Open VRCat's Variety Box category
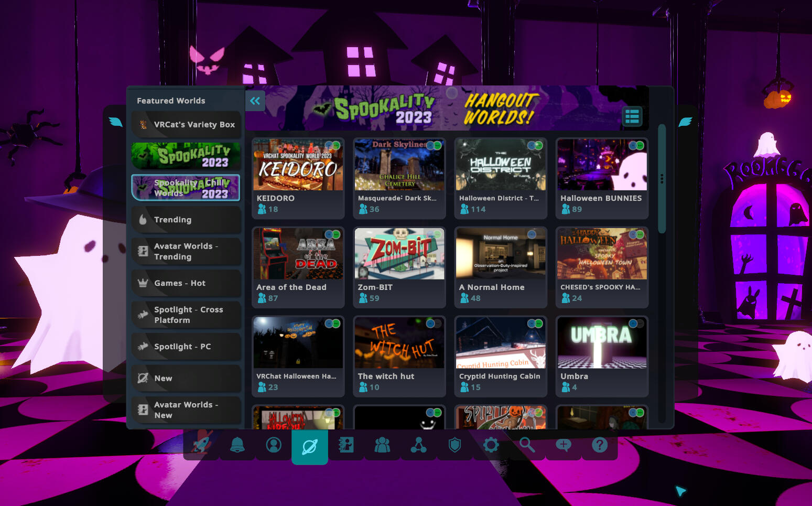Viewport: 812px width, 506px height. pos(186,125)
